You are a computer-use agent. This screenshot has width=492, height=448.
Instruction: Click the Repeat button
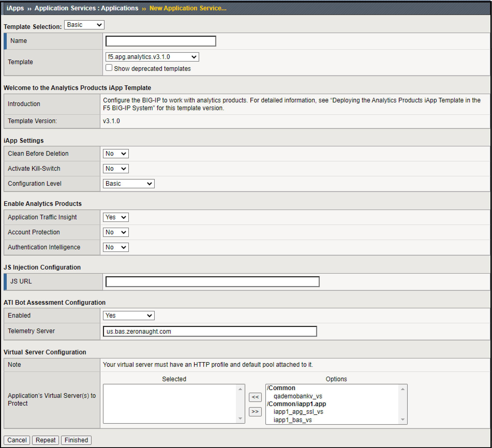(x=45, y=440)
